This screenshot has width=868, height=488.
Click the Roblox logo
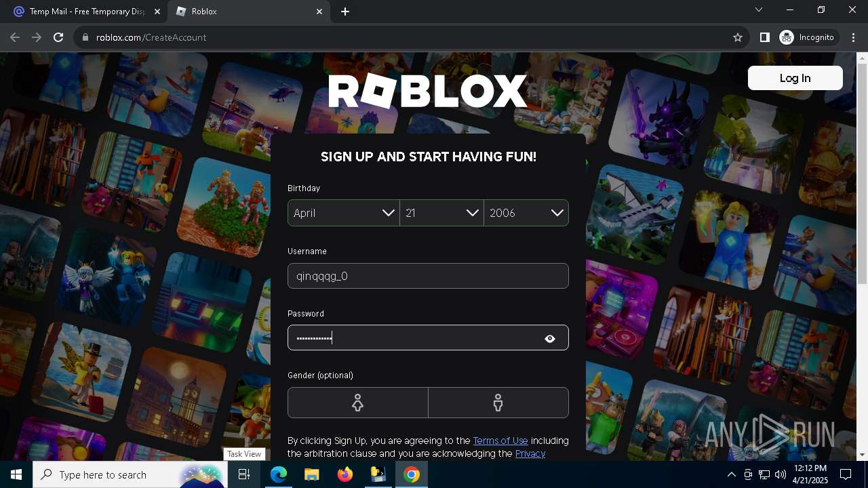pos(428,91)
